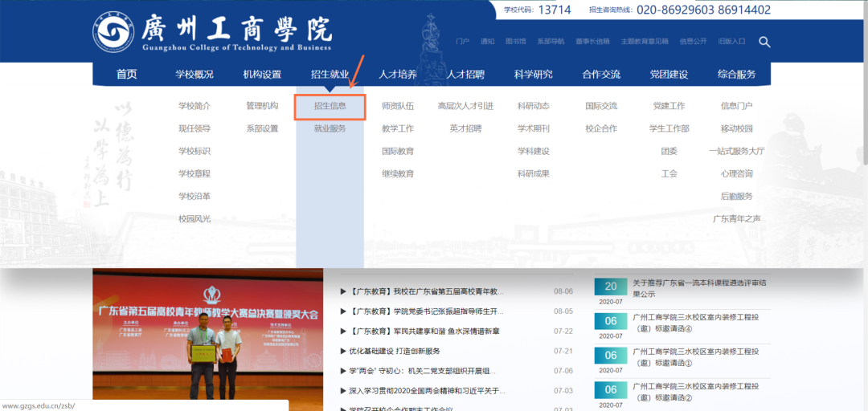Screen dimensions: 868x411
Task: Select 就业服务 submenu item
Action: pyautogui.click(x=330, y=129)
